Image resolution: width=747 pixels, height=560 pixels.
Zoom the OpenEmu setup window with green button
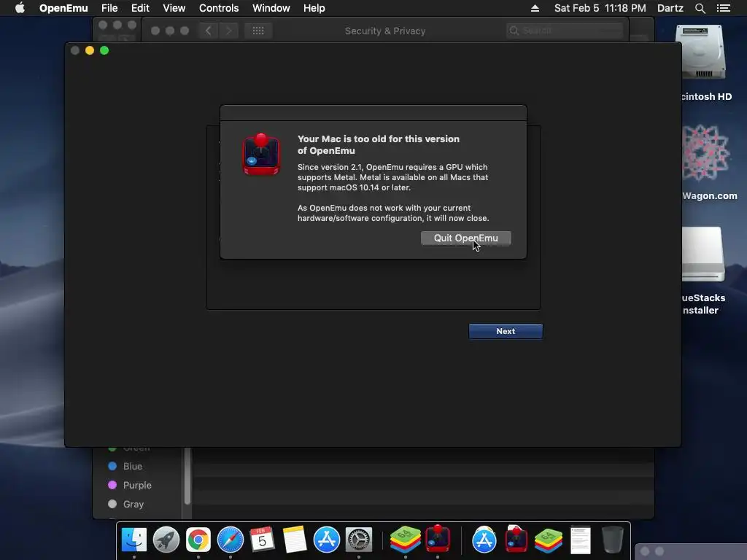click(104, 50)
